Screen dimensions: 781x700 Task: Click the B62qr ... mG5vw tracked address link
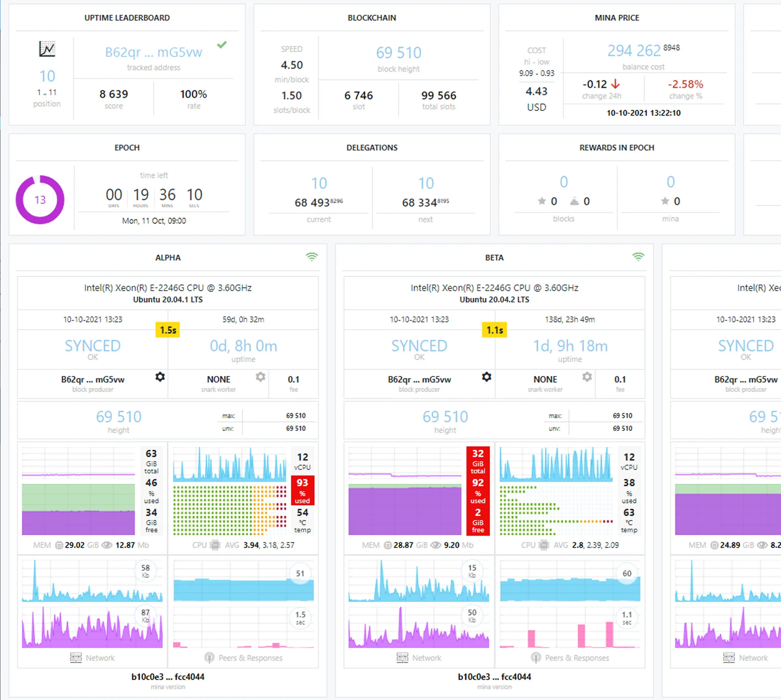153,52
